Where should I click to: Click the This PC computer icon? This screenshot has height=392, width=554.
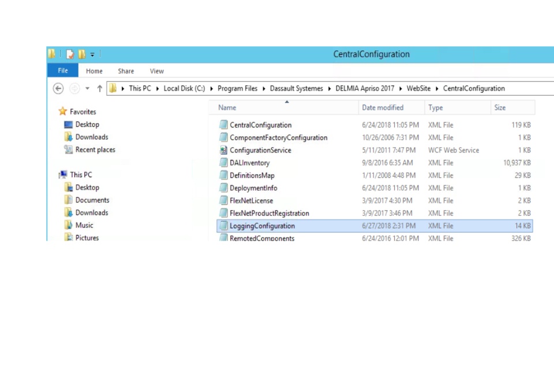pyautogui.click(x=63, y=174)
